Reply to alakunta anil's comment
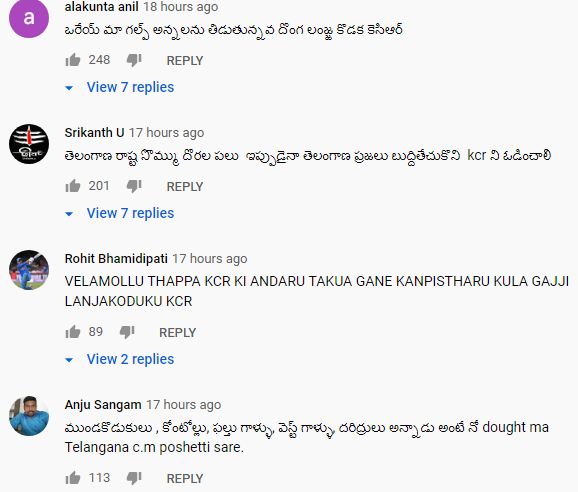The image size is (578, 492). 185,60
